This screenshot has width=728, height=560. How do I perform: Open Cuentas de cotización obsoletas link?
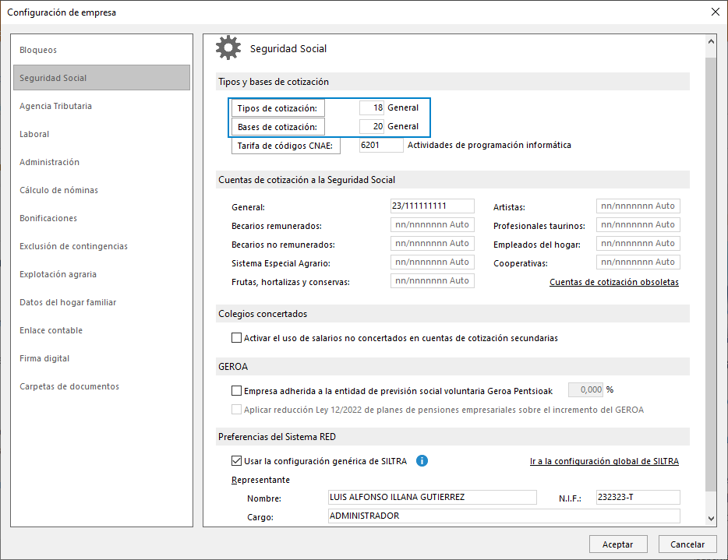tap(613, 282)
